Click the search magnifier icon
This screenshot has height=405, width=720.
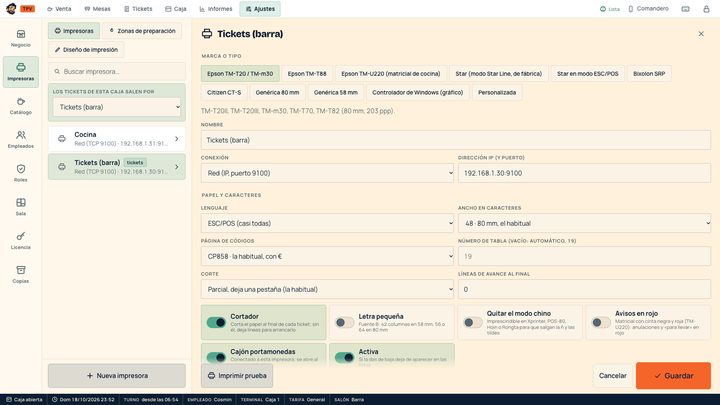point(57,72)
